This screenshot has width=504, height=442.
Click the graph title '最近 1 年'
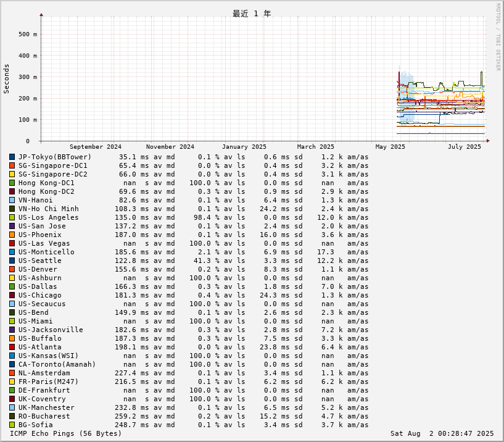pyautogui.click(x=252, y=14)
